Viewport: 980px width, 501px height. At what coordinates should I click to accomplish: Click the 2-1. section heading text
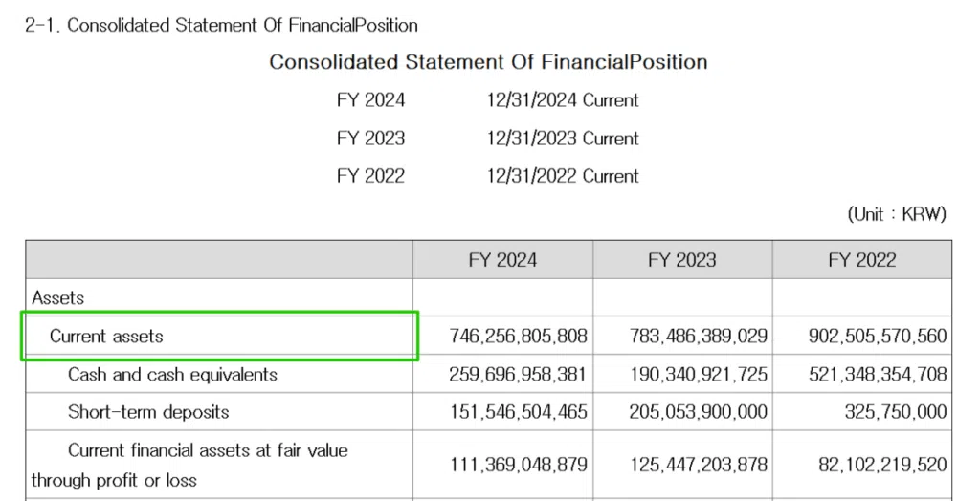pyautogui.click(x=221, y=26)
